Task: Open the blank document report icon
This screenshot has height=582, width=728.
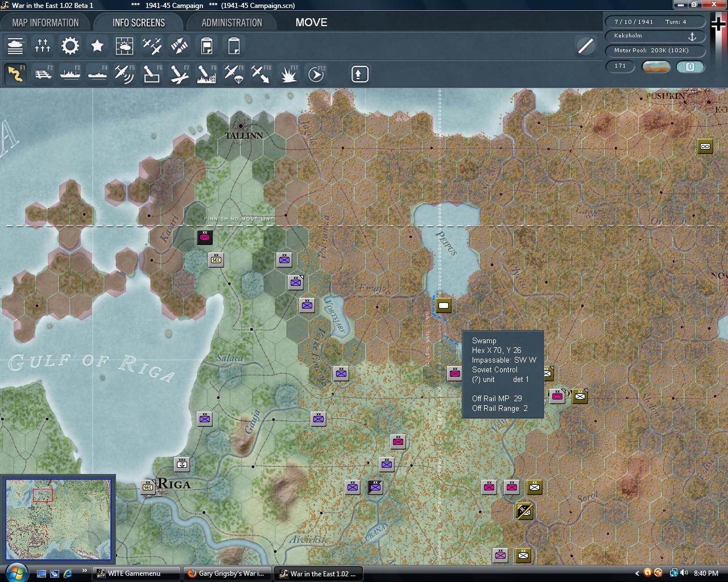Action: click(234, 46)
